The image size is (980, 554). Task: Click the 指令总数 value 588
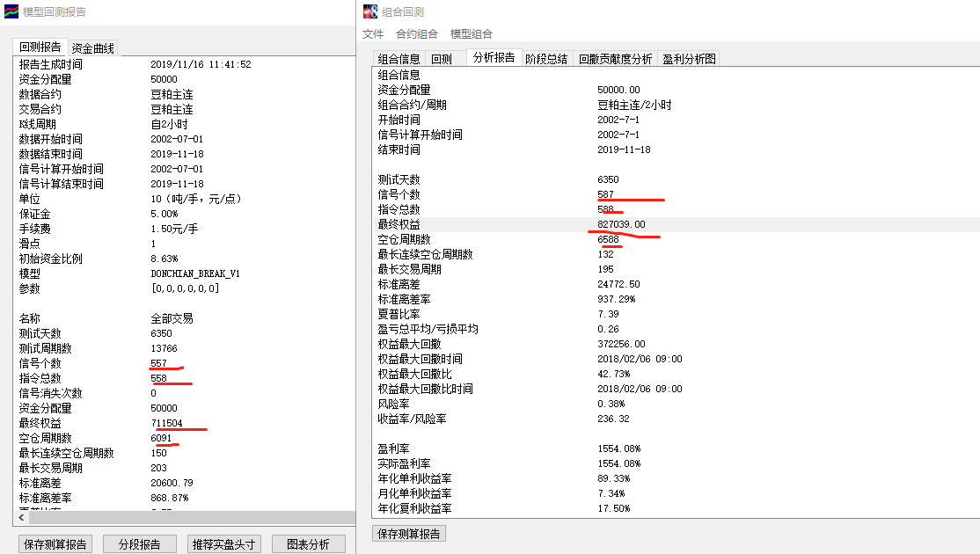605,209
